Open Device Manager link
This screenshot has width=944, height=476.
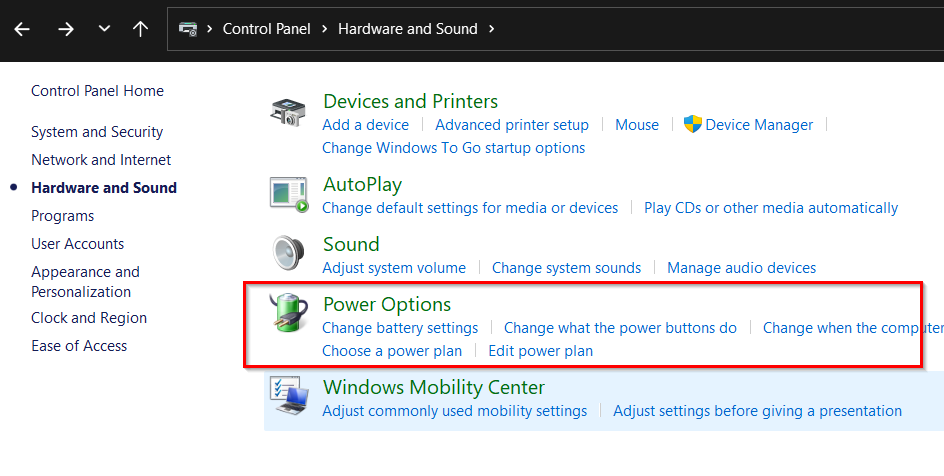click(759, 125)
